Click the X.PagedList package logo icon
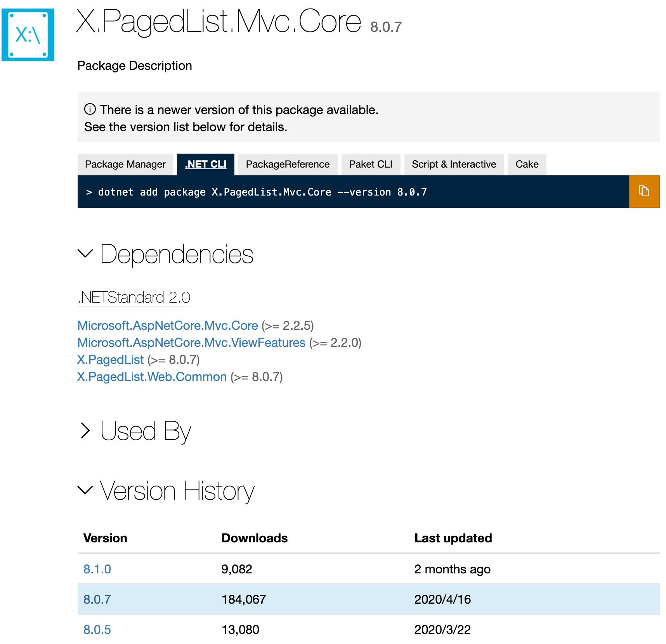Viewport: 666px width, 644px height. click(28, 35)
